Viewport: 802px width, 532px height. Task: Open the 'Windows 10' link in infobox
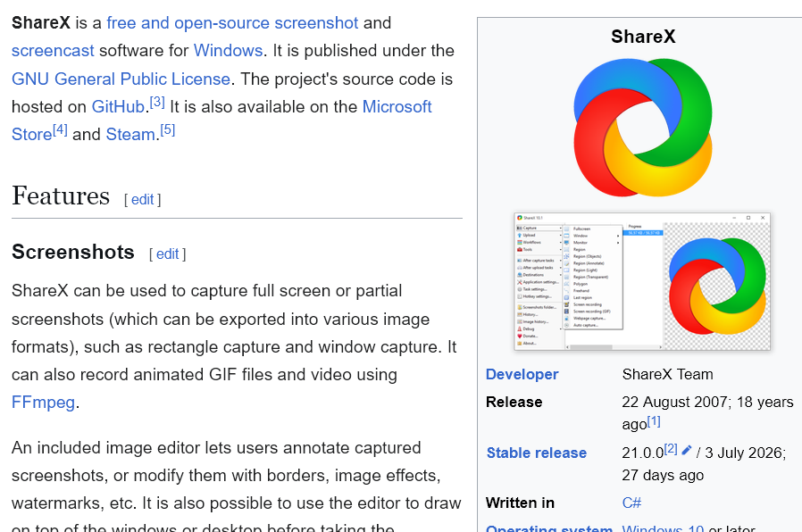coord(663,528)
